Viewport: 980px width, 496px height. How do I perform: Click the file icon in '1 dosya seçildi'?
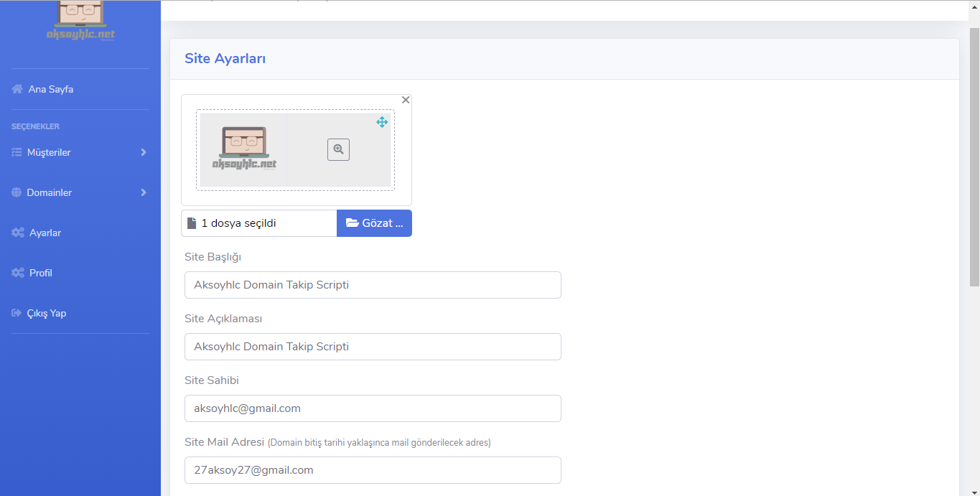click(x=192, y=223)
